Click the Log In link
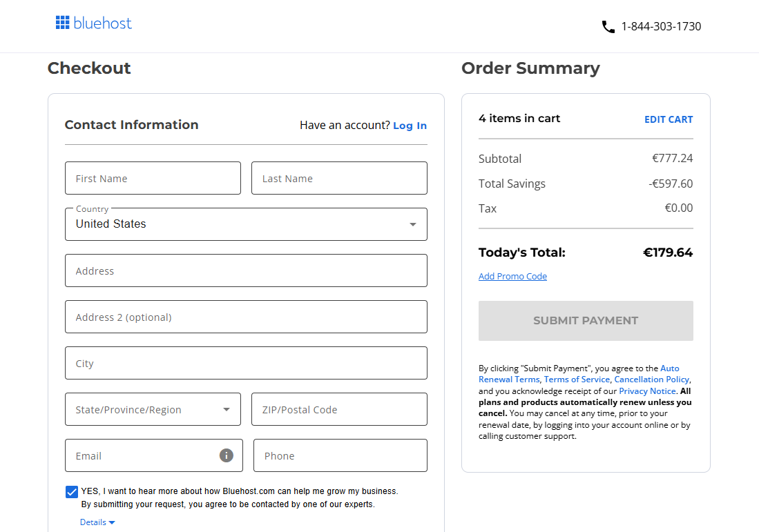This screenshot has width=759, height=532. pyautogui.click(x=410, y=126)
